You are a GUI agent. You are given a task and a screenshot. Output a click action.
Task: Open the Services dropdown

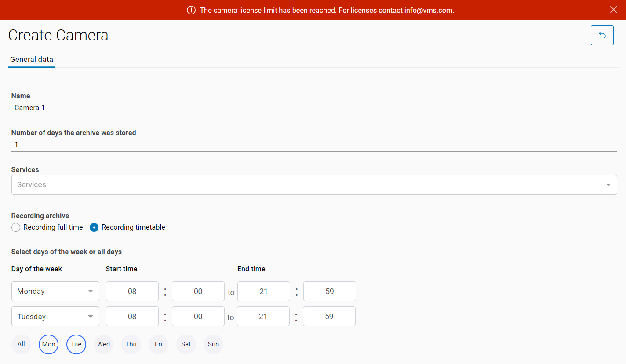click(x=314, y=184)
